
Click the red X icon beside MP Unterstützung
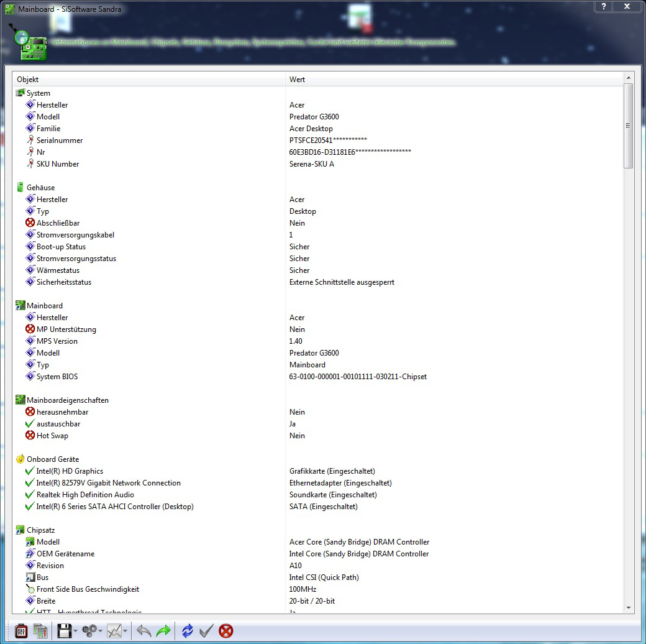coord(30,329)
